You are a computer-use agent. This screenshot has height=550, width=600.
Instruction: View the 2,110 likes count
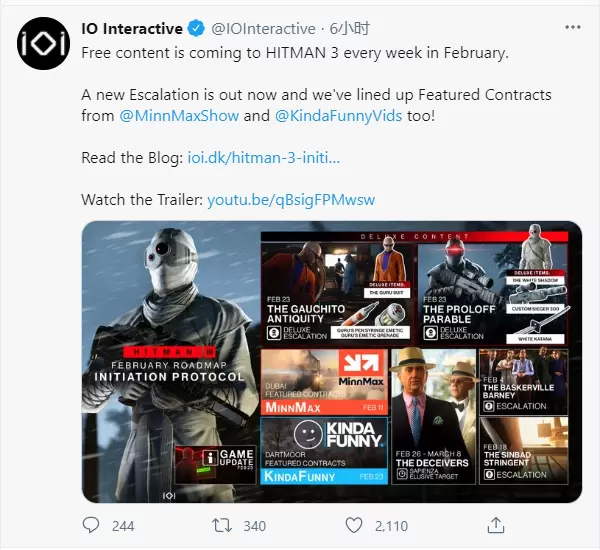tap(391, 526)
